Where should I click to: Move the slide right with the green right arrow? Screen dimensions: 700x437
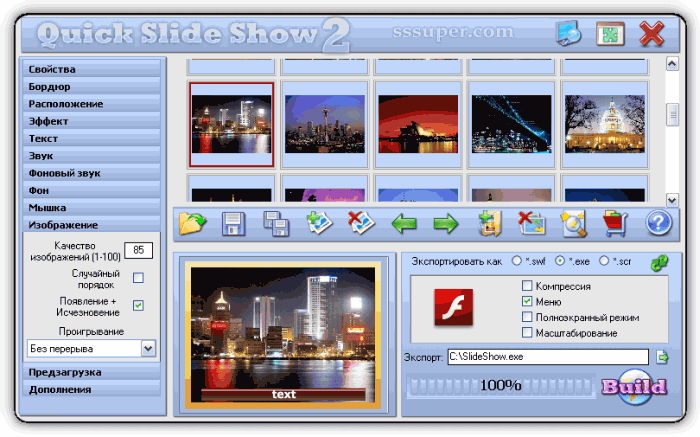pos(446,223)
